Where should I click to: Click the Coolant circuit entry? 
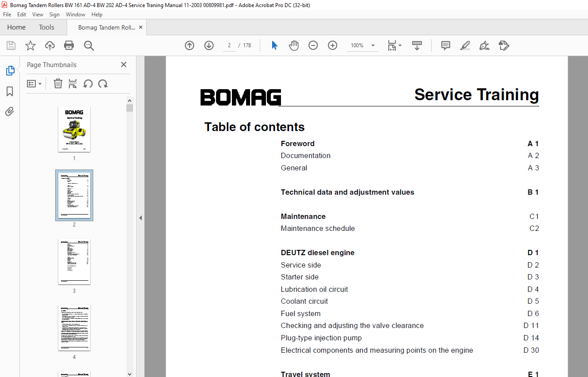(304, 301)
